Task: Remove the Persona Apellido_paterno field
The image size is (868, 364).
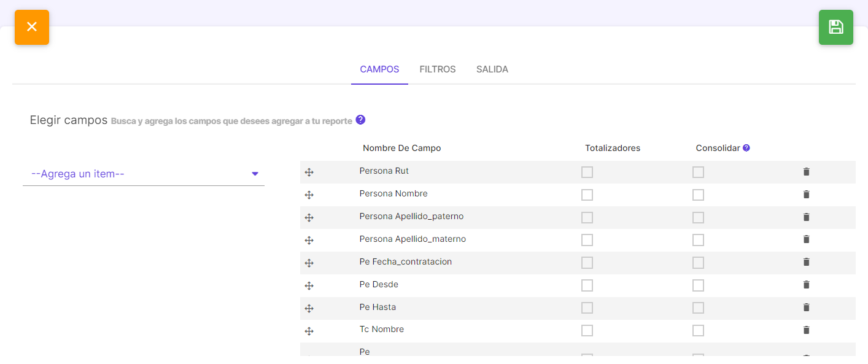Action: click(807, 217)
